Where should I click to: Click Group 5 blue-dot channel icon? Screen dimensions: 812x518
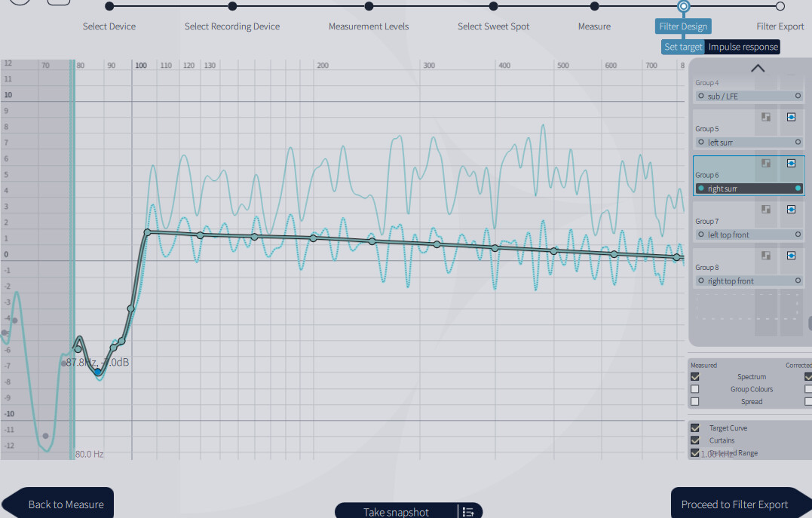pyautogui.click(x=791, y=117)
